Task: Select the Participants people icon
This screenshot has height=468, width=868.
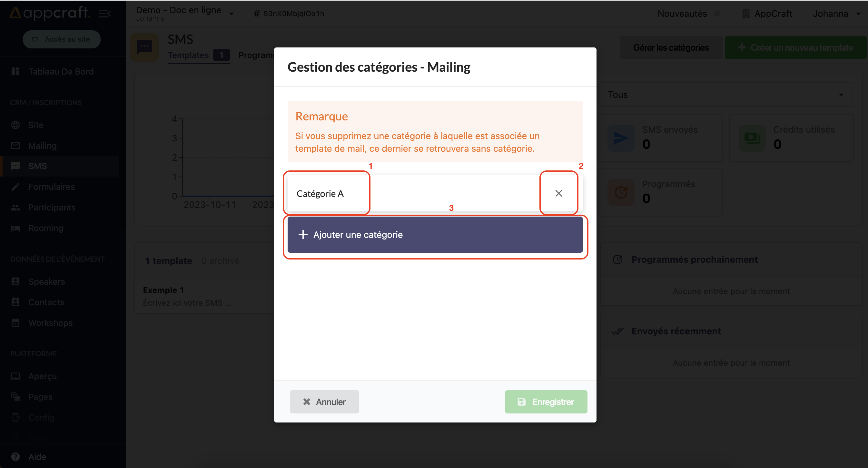Action: click(x=15, y=207)
